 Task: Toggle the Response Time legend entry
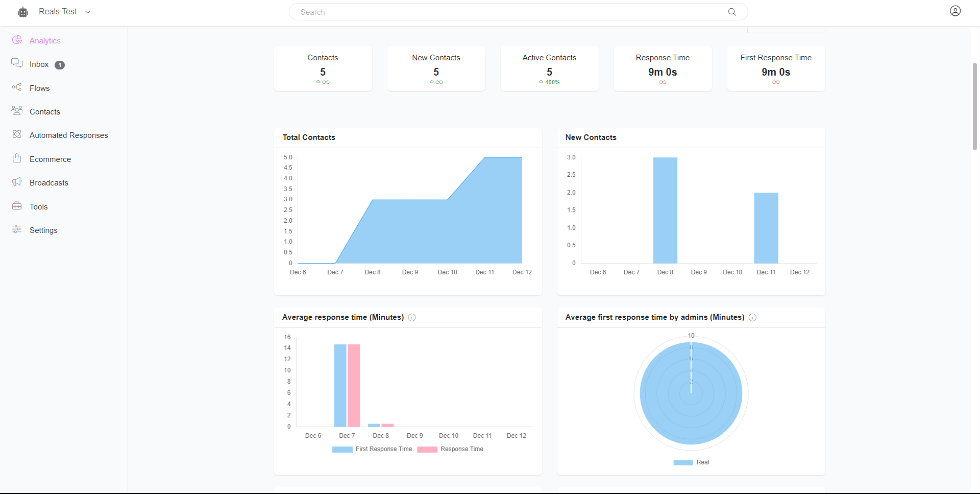pyautogui.click(x=450, y=449)
